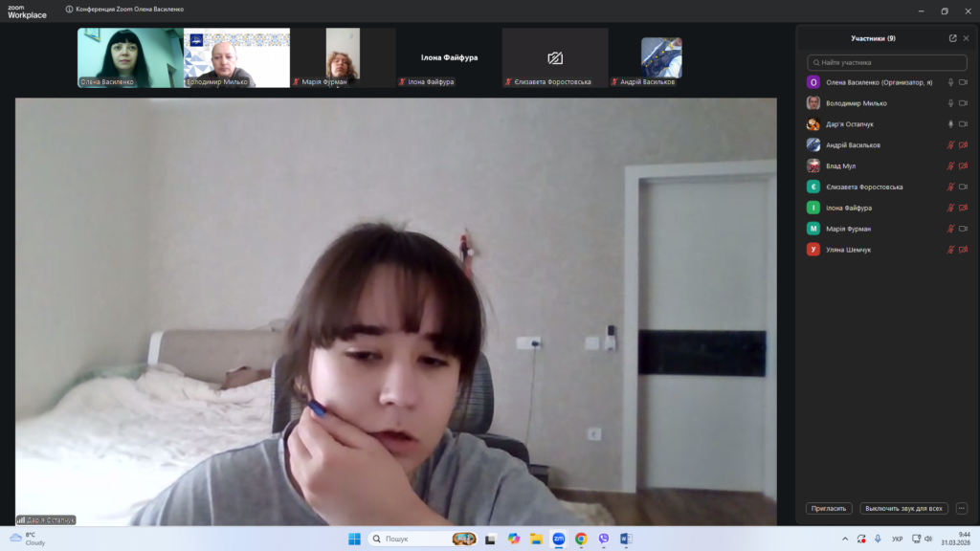Open Viber from the taskbar
Screen dimensions: 980x551
tap(603, 539)
